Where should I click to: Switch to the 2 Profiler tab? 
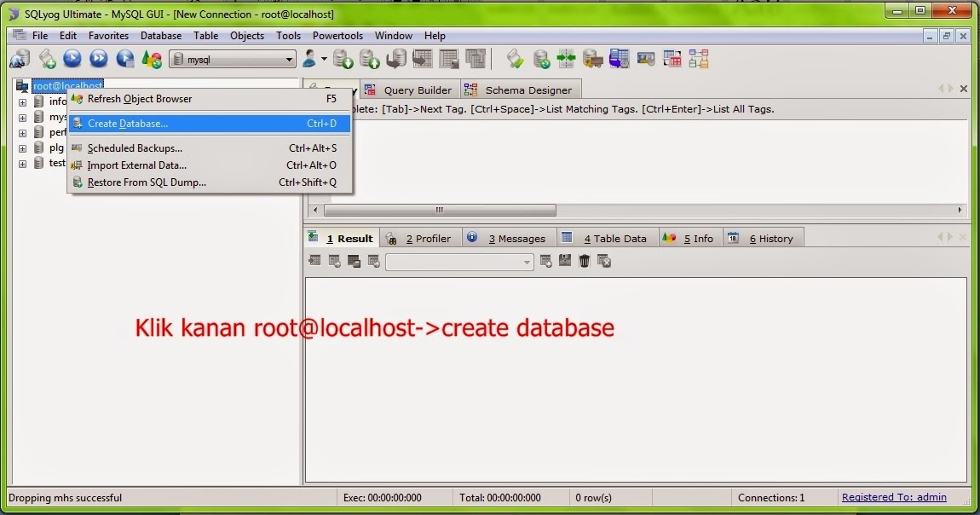click(420, 238)
